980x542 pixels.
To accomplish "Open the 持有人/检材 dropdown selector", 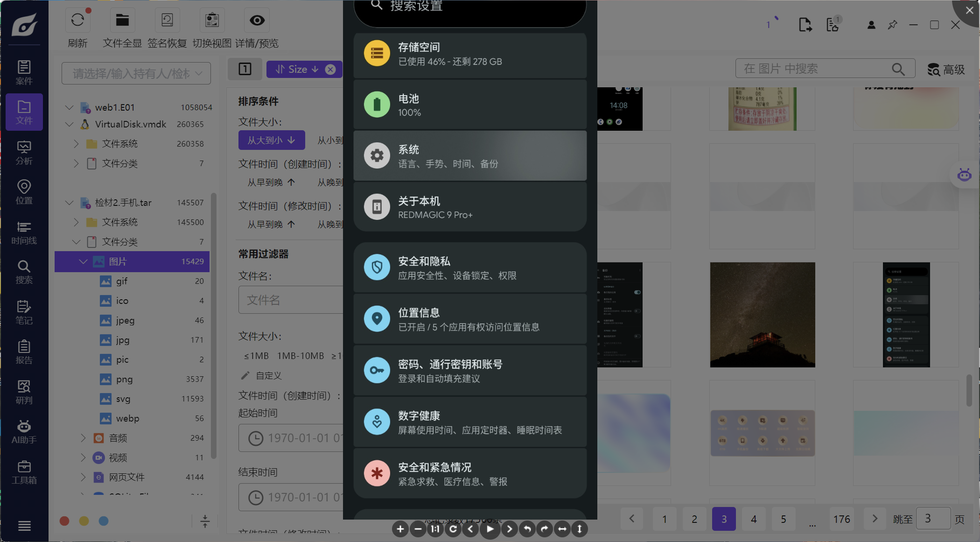I will (x=136, y=73).
